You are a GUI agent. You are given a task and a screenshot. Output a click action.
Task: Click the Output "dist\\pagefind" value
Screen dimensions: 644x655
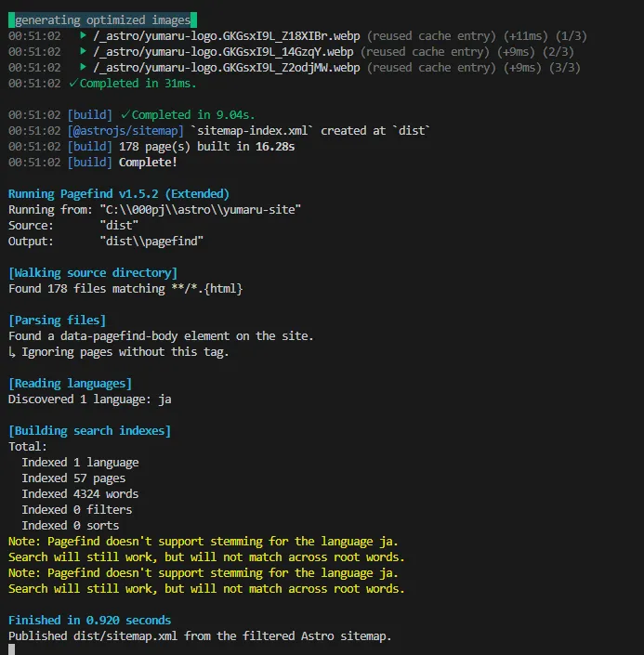(x=151, y=242)
